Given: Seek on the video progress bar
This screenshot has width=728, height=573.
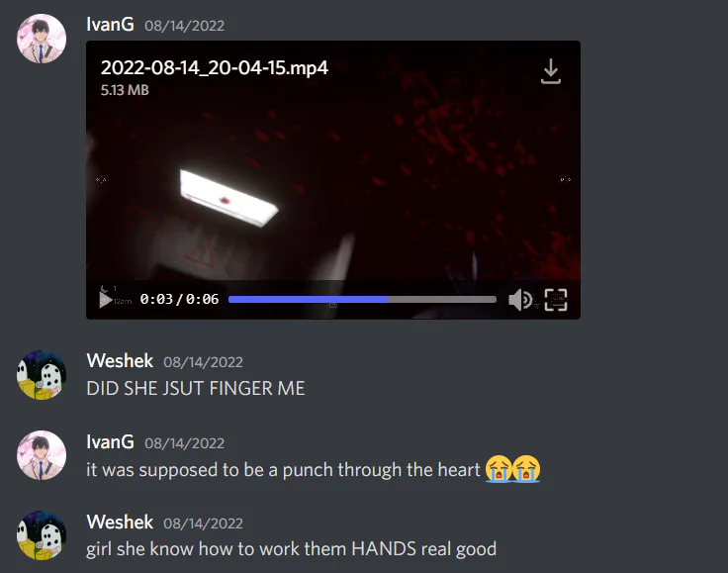Looking at the screenshot, I should click(x=362, y=300).
